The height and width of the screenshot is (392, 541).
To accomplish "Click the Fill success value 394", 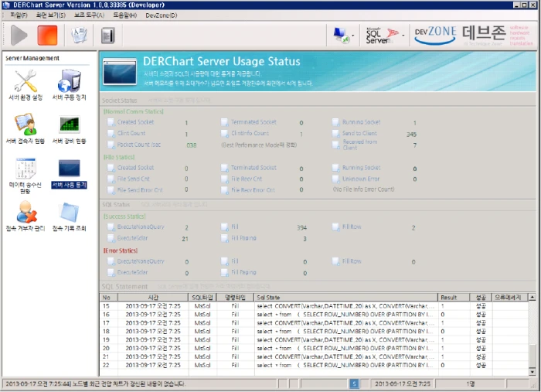I will (301, 228).
